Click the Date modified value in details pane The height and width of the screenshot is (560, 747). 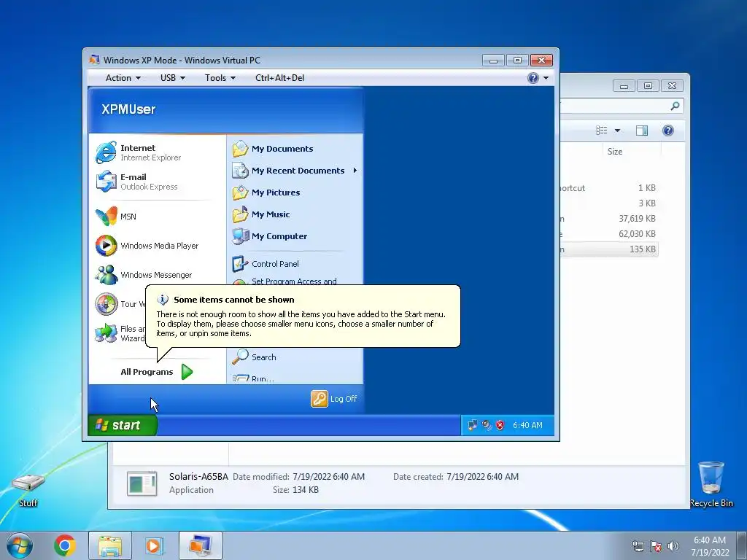[x=329, y=477]
